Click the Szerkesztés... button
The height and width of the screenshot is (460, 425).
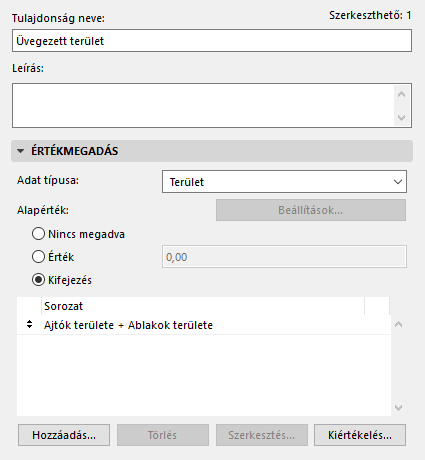coord(262,435)
